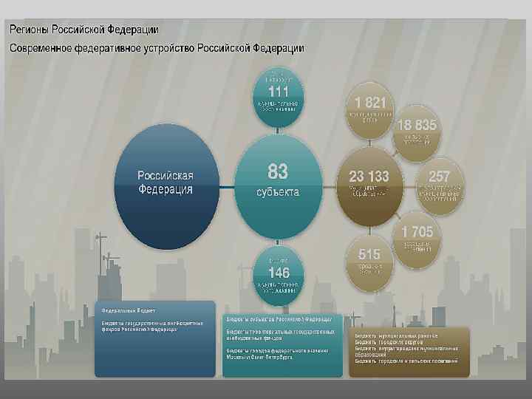Select "Бюджеты городских округов" line

[x=389, y=342]
